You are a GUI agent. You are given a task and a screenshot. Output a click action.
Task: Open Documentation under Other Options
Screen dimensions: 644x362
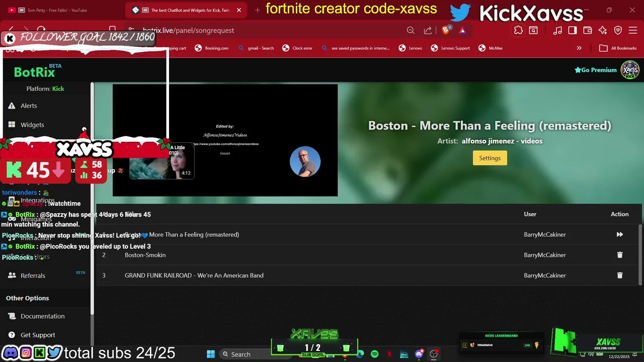42,316
